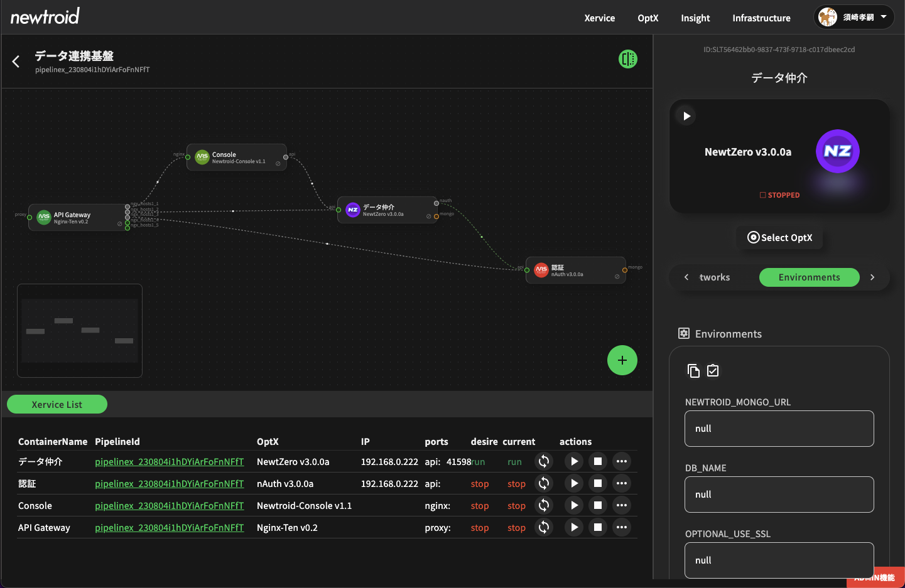Open the Insight menu
Viewport: 905px width, 588px height.
pos(695,18)
